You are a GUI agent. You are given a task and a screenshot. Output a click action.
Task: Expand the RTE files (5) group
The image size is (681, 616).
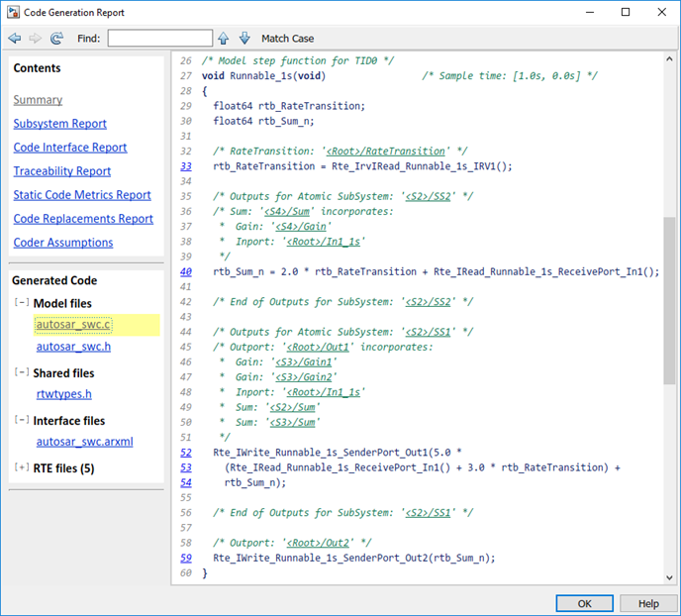coord(22,468)
